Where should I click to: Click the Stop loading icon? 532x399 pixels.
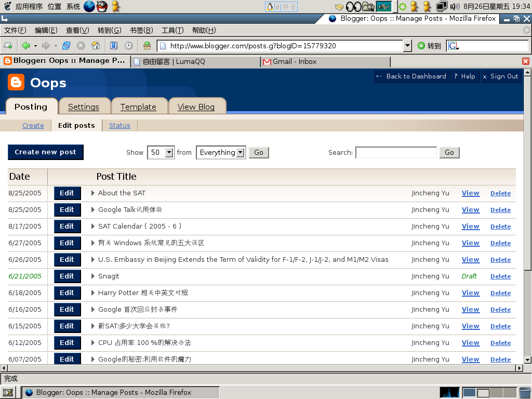coord(81,46)
